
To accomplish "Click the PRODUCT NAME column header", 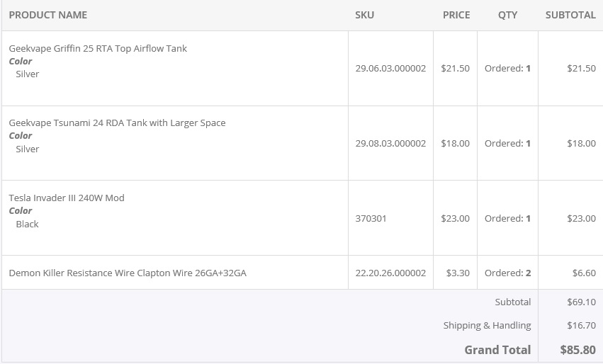I will click(x=48, y=15).
